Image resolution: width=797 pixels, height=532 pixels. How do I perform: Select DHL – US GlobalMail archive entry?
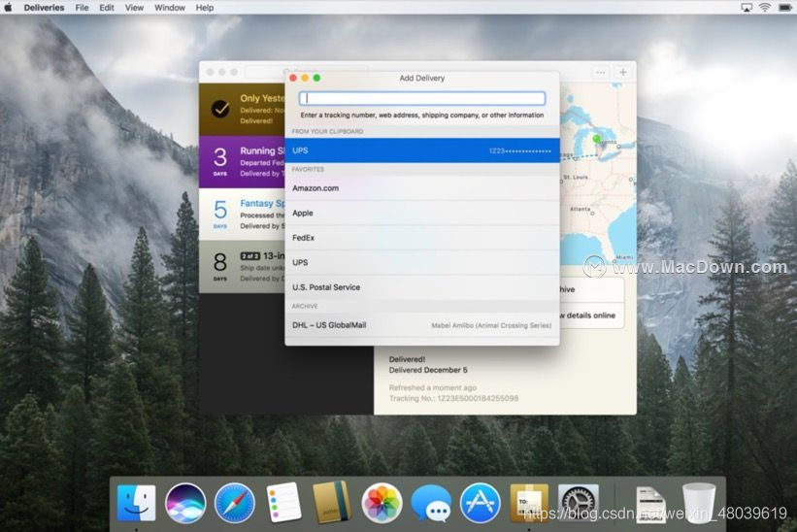[422, 325]
